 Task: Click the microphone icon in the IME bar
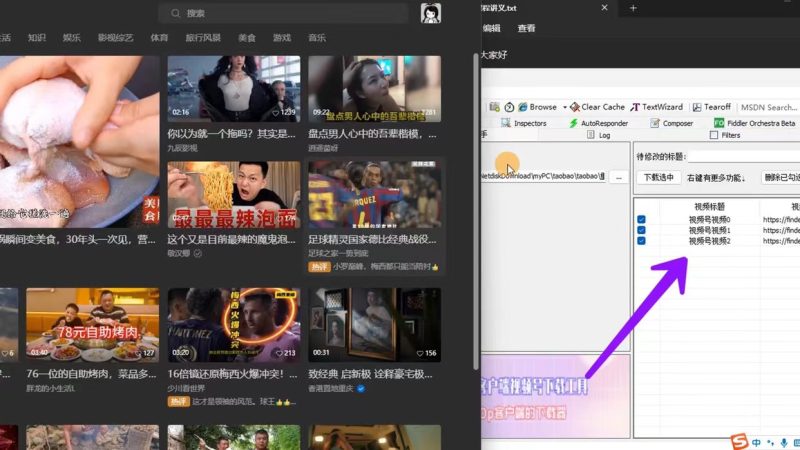click(784, 443)
